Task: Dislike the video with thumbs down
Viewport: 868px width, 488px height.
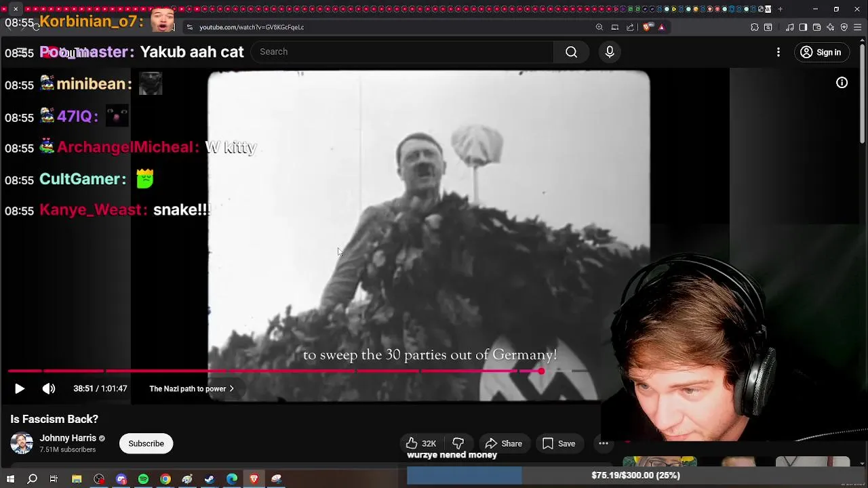Action: pyautogui.click(x=458, y=443)
